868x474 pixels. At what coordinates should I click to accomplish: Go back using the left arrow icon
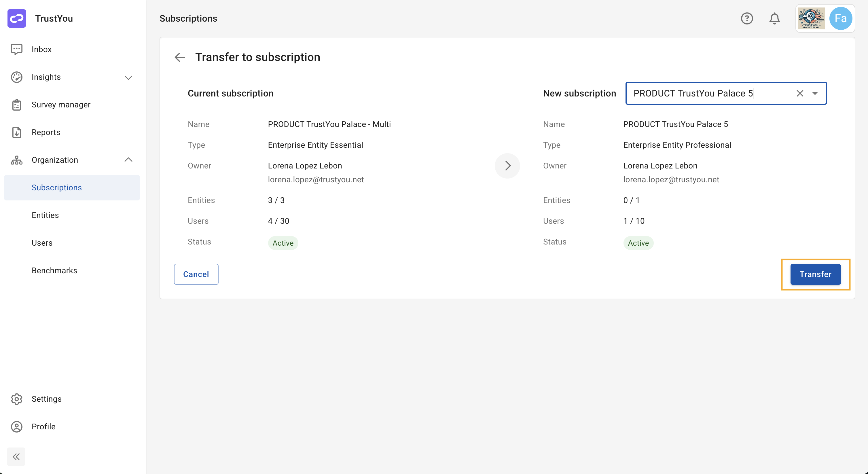[x=180, y=57]
